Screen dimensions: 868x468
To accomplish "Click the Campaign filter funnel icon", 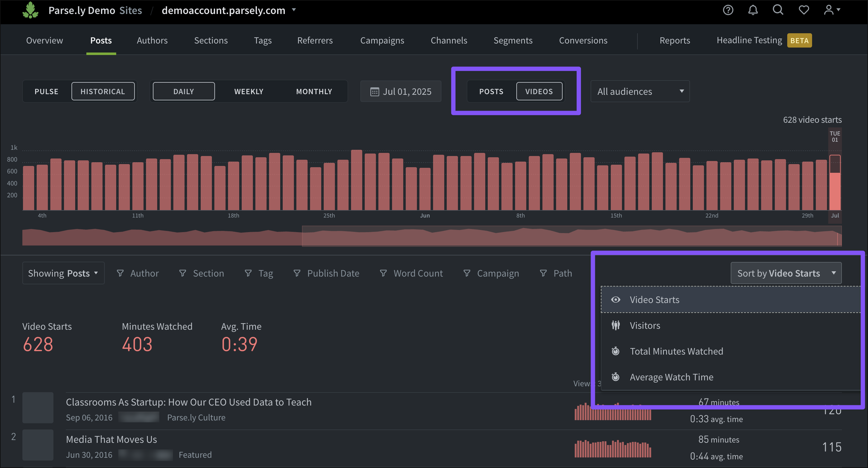I will (x=467, y=273).
